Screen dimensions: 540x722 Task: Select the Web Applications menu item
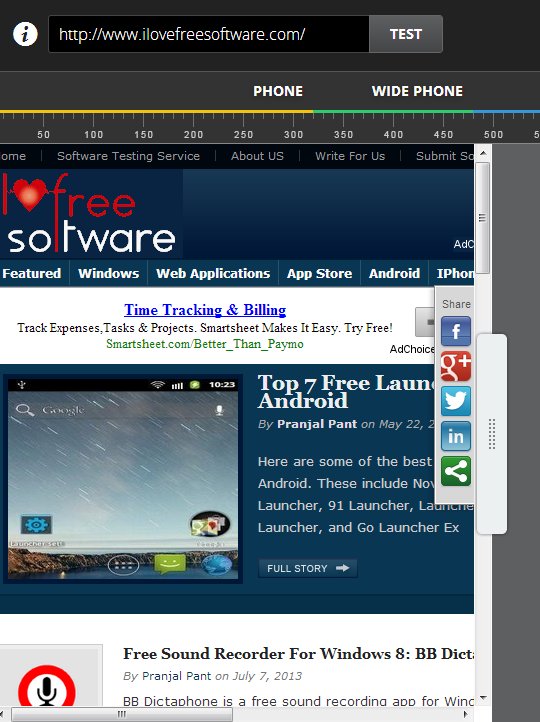pos(213,274)
